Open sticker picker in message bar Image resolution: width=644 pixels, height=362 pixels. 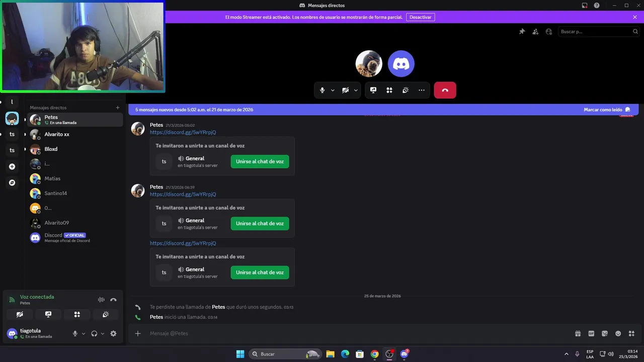[x=605, y=333]
